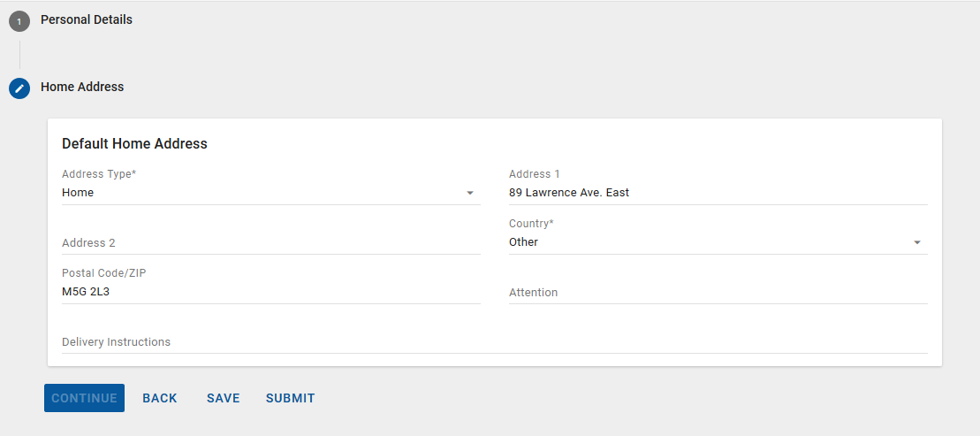
Task: Go to the Personal Details step
Action: tap(87, 19)
